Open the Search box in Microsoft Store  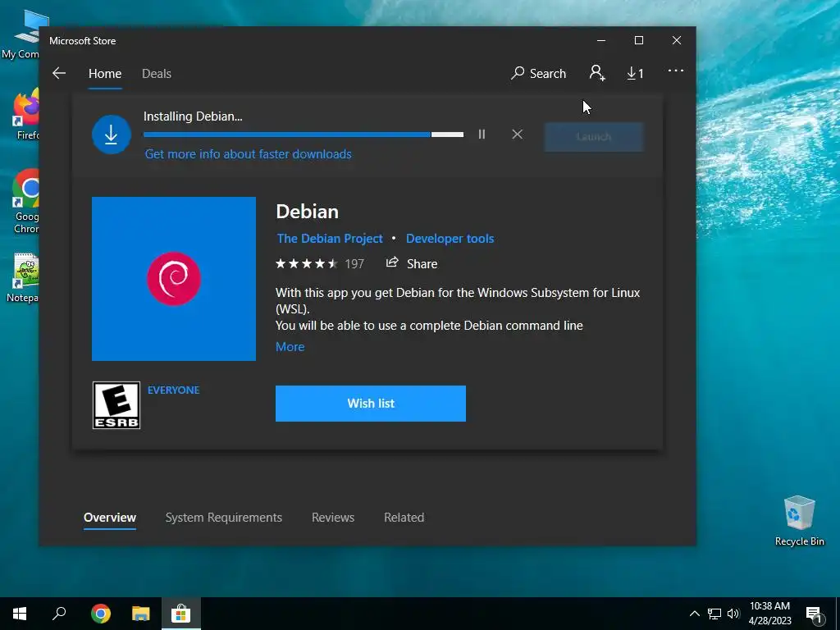538,73
